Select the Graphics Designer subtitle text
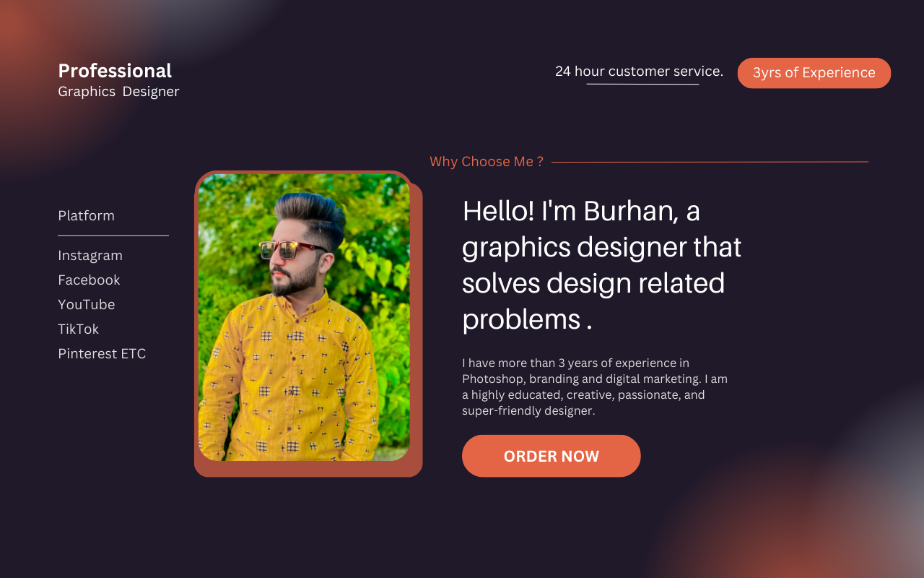 (118, 92)
